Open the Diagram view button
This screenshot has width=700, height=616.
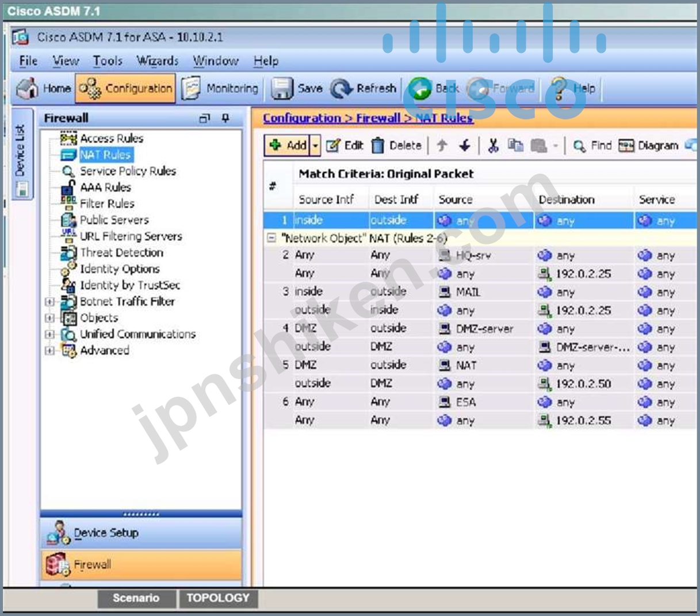pyautogui.click(x=649, y=146)
